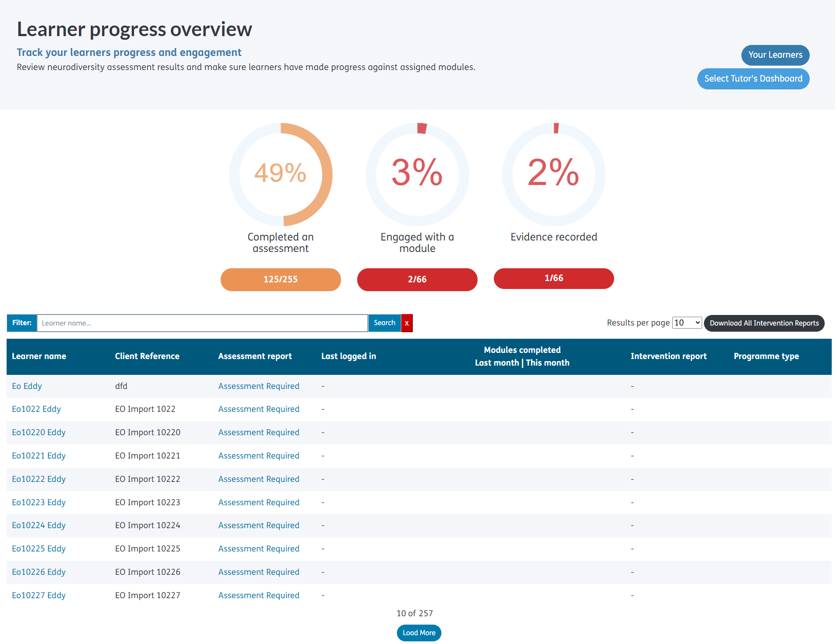Click Assessment Required for EO Import 10220
Image resolution: width=837 pixels, height=644 pixels.
[259, 433]
